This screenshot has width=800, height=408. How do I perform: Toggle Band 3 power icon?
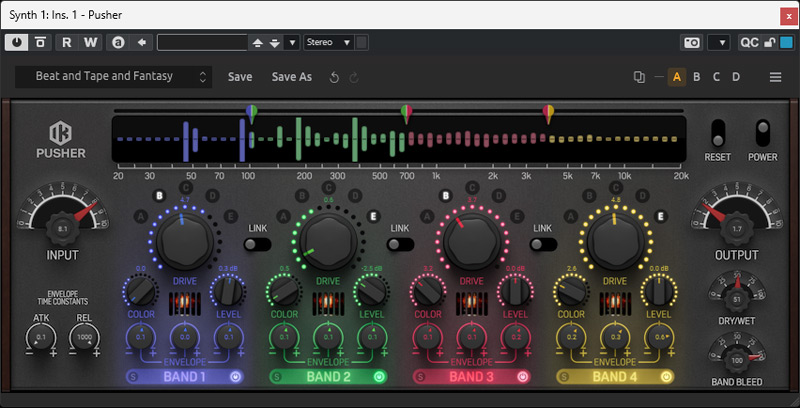click(x=522, y=377)
